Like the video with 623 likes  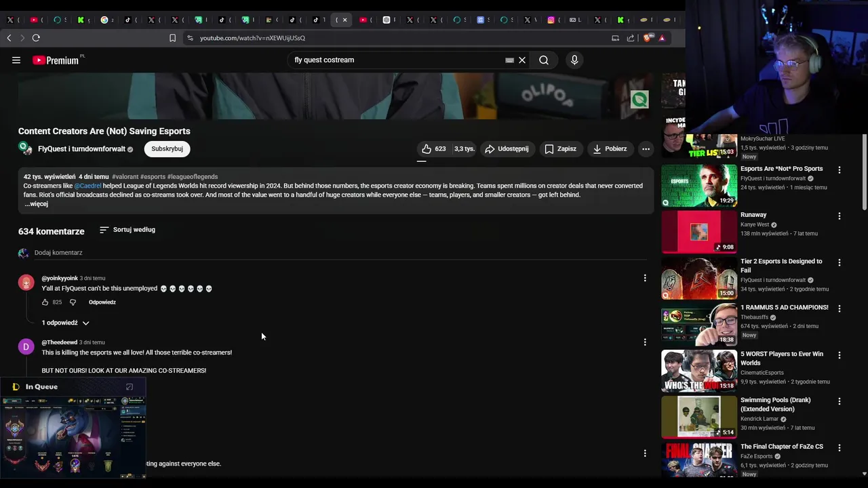point(434,149)
